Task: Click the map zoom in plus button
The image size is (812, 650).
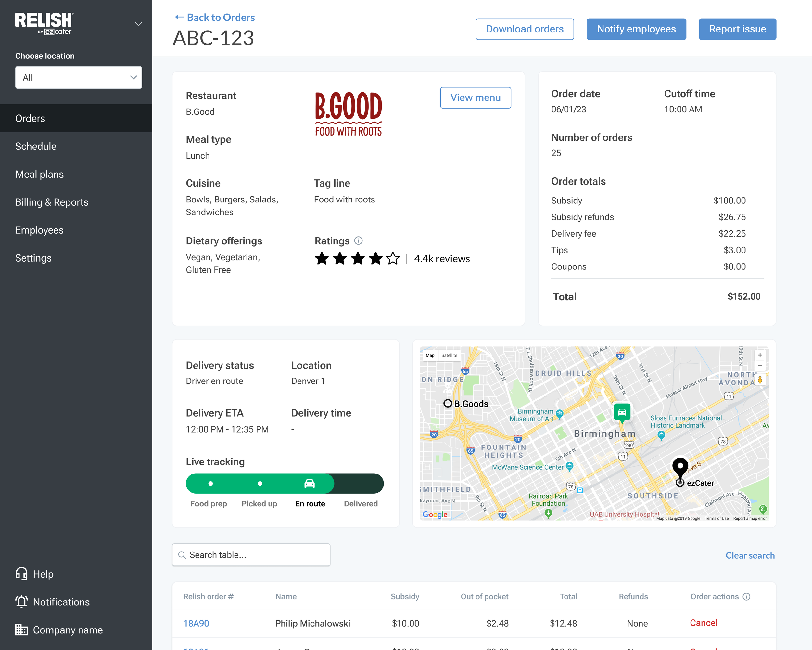Action: pos(760,355)
